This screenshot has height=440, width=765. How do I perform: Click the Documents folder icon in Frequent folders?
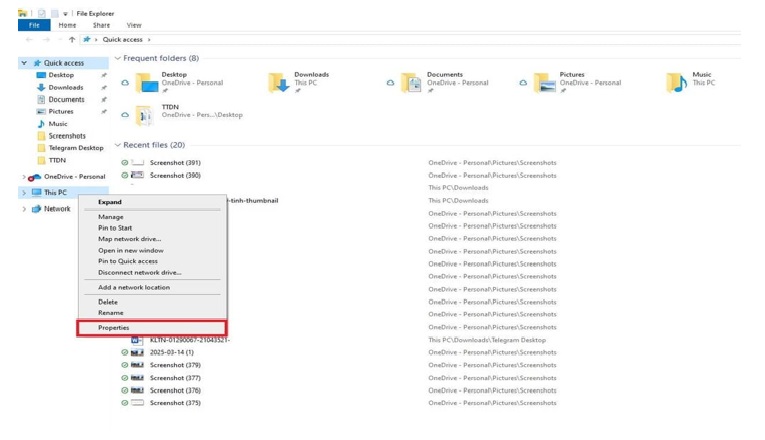click(x=411, y=82)
